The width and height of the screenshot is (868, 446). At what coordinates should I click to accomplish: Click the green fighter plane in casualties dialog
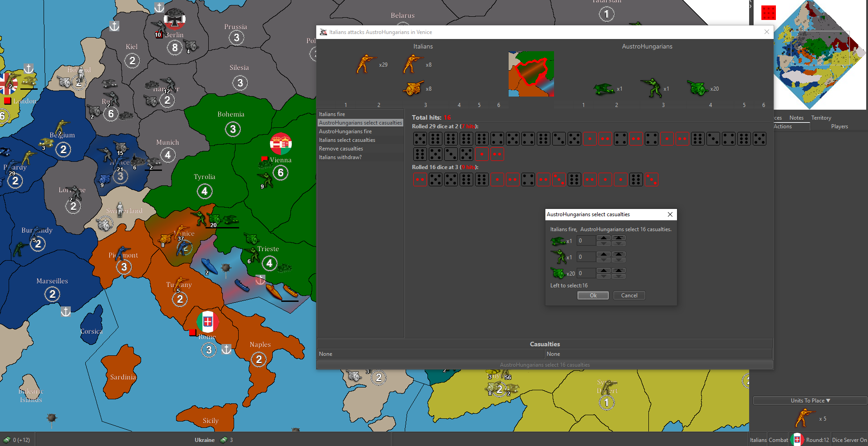click(558, 241)
